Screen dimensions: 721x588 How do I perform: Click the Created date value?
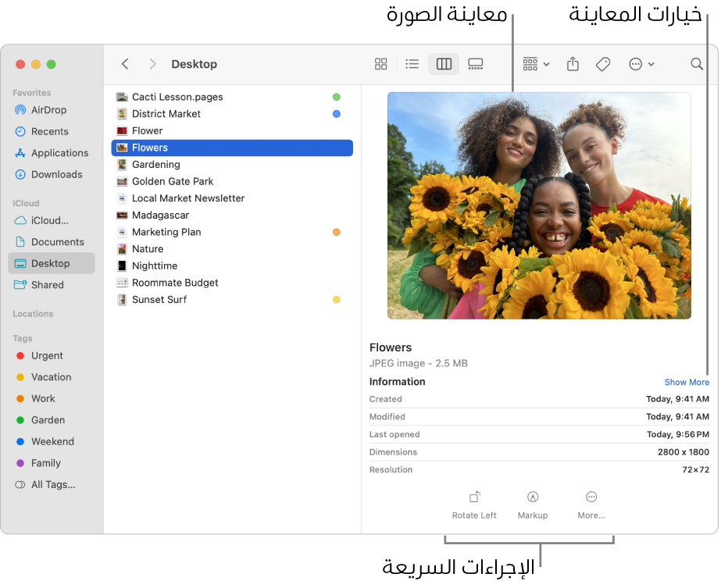(x=677, y=399)
